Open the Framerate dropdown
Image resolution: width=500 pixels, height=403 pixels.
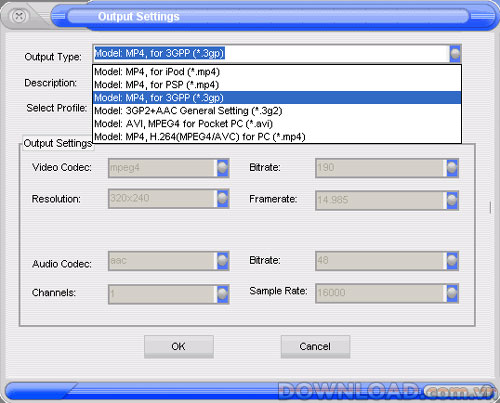click(x=452, y=200)
